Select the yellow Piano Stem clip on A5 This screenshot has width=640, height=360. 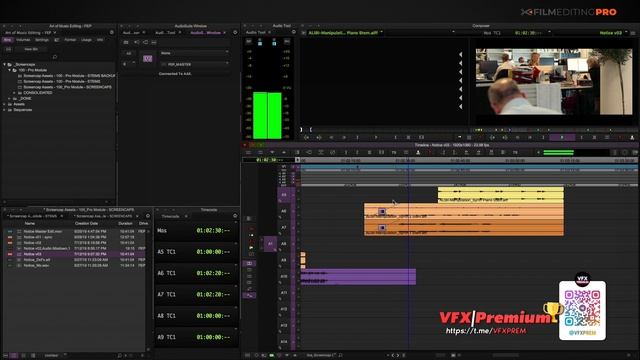(501, 195)
